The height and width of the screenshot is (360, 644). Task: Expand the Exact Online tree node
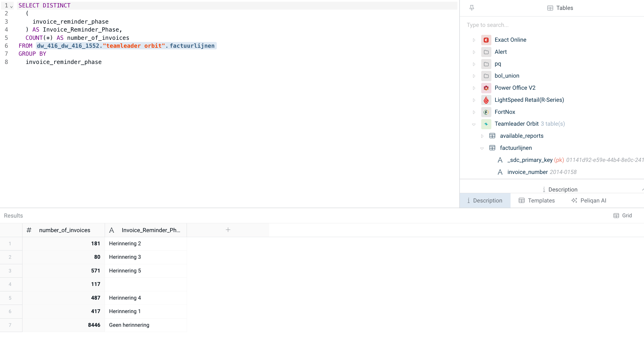tap(474, 40)
